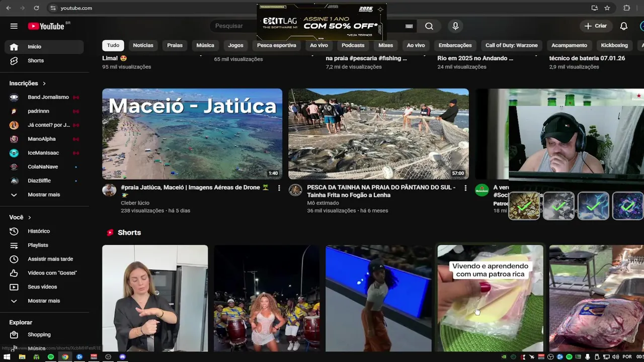This screenshot has height=362, width=644.
Task: Open Spotify from the taskbar
Action: 51,357
